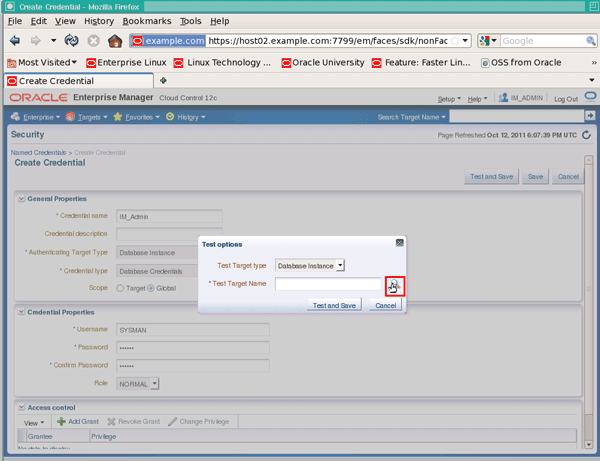Open the Enterprise menu
Screen dimensions: 600x461
coord(36,117)
